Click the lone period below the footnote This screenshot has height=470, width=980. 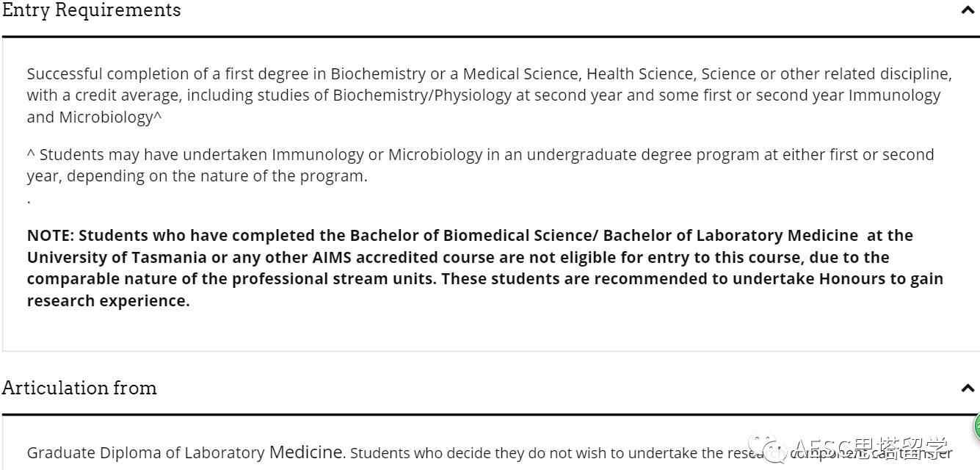tap(29, 200)
